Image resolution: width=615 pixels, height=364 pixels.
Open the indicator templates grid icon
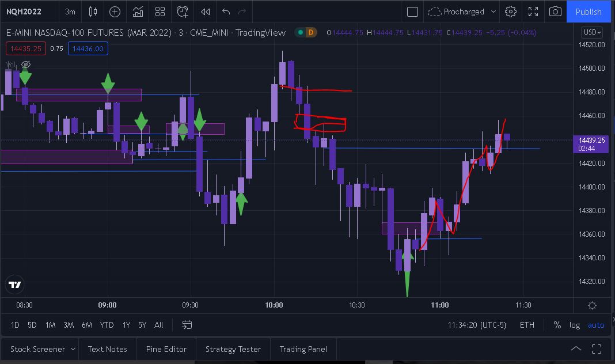pyautogui.click(x=160, y=12)
